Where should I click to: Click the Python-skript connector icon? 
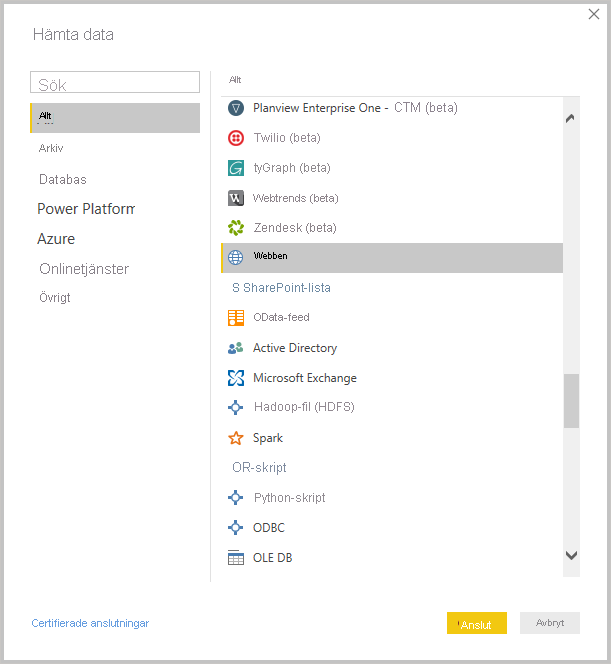[236, 498]
